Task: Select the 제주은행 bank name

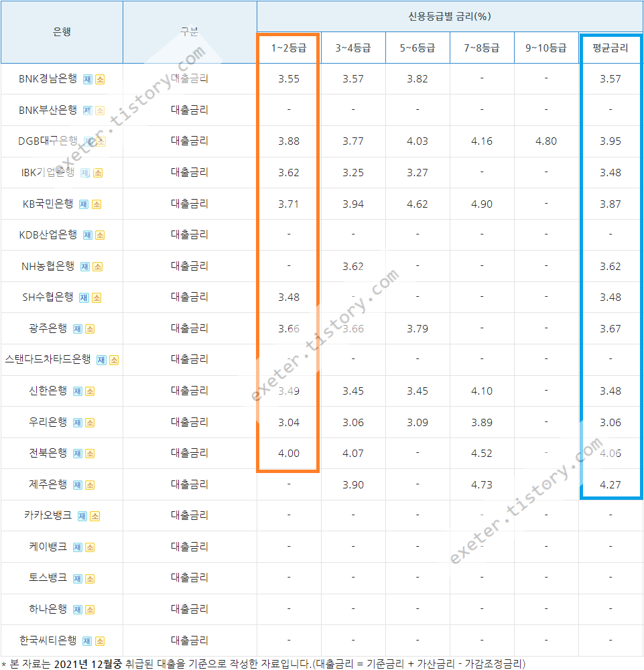Action: coord(48,484)
